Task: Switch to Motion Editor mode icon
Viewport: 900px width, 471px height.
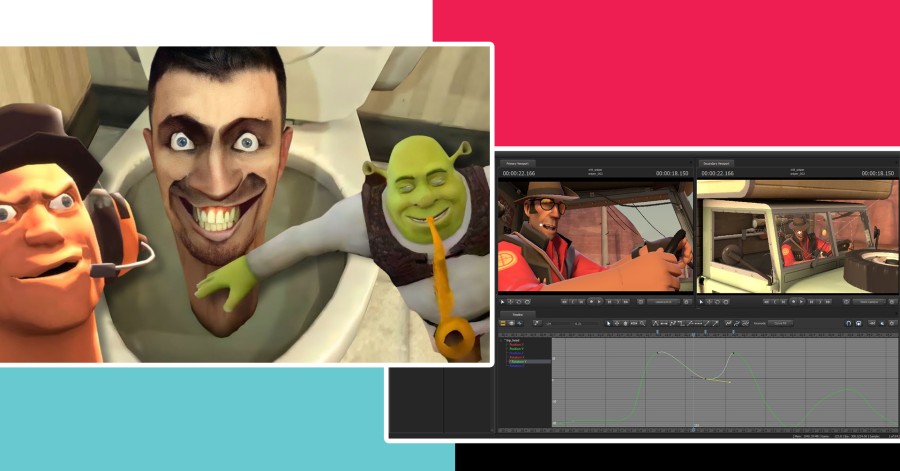Action: click(511, 323)
